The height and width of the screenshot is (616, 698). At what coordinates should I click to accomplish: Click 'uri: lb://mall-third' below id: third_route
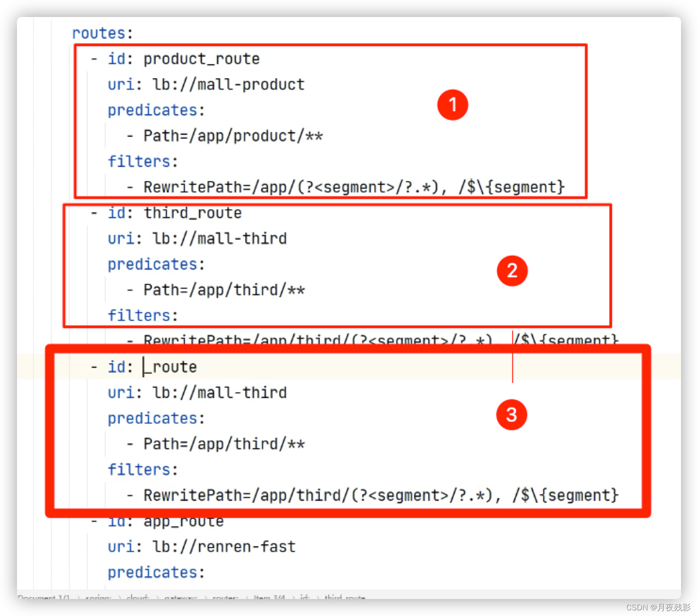point(197,238)
